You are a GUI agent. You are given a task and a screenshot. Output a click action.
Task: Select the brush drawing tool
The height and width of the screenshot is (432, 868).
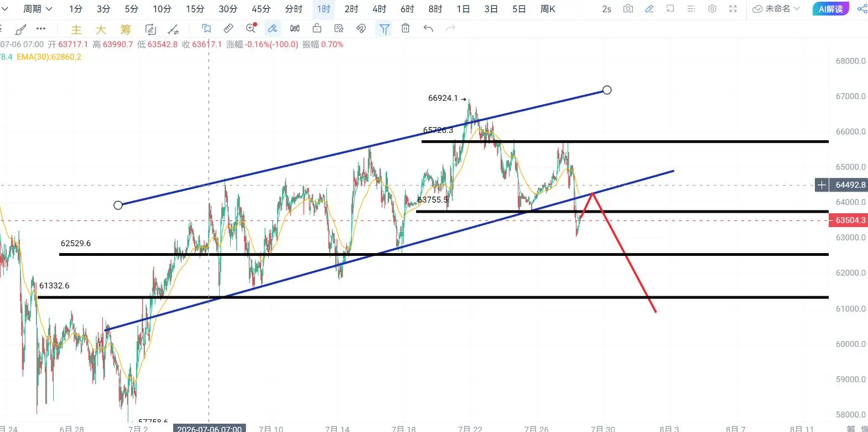point(20,29)
